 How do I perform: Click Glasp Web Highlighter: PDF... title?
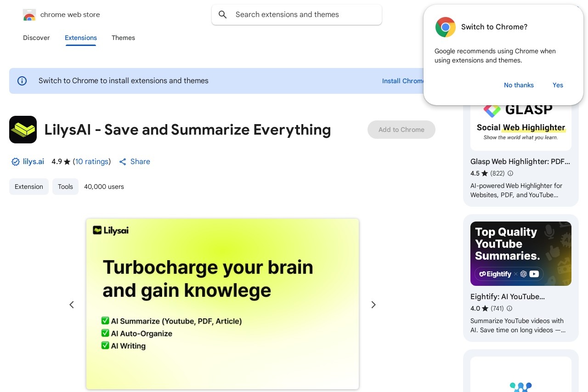pyautogui.click(x=520, y=162)
